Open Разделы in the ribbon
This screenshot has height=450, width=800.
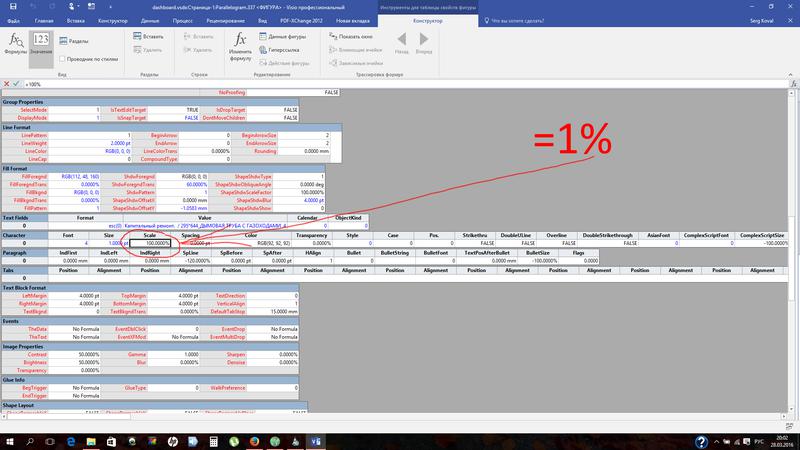coord(73,41)
